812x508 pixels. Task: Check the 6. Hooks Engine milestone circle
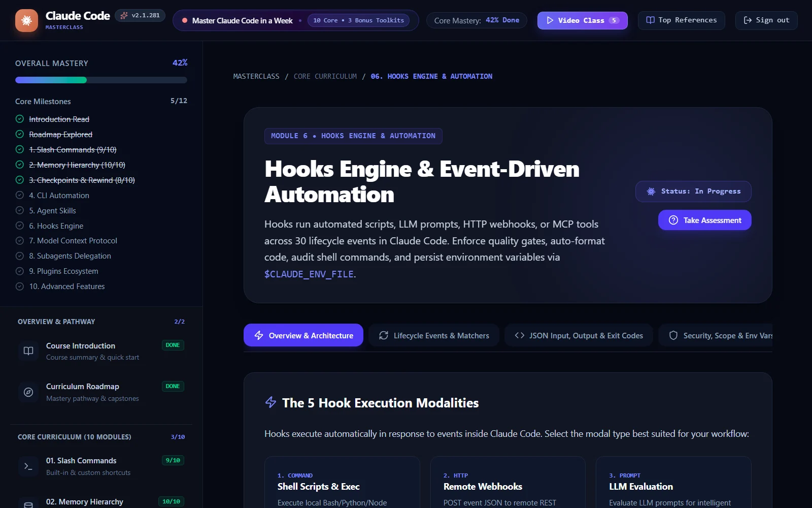click(20, 226)
